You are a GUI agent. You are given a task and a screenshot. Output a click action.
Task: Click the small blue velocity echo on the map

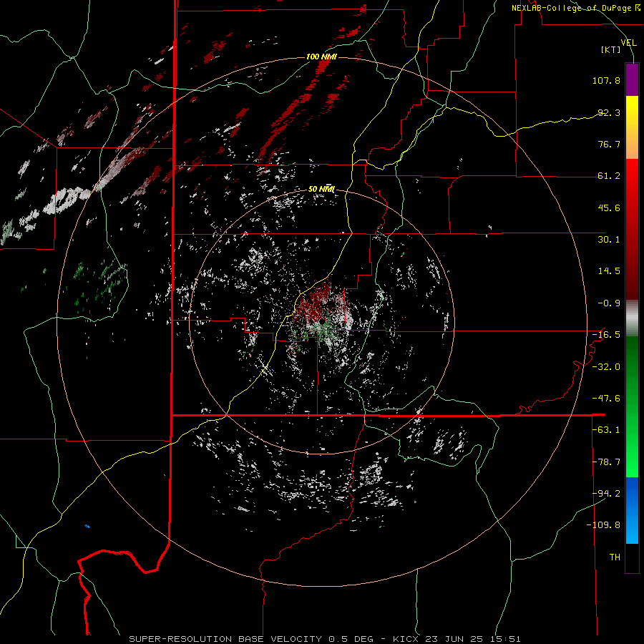click(87, 526)
